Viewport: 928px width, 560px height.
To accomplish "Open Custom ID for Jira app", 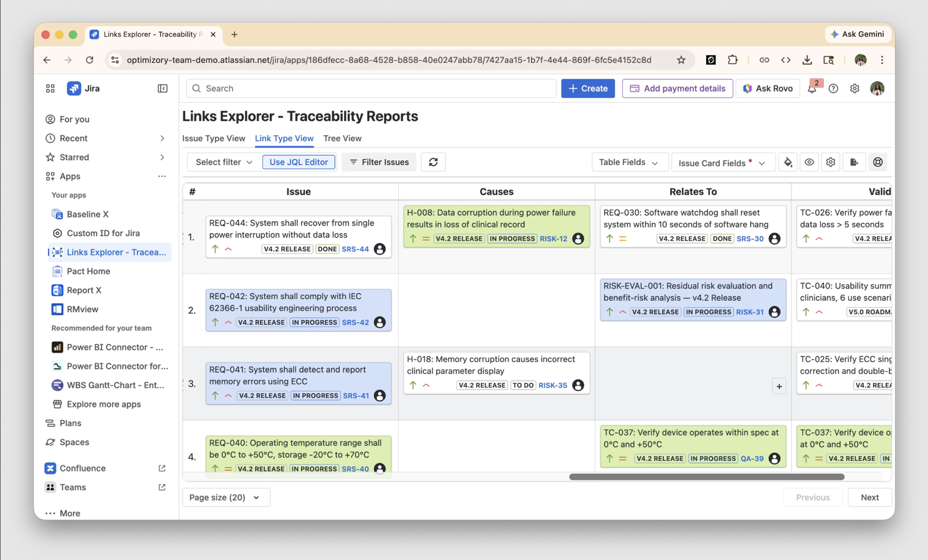I will (103, 233).
